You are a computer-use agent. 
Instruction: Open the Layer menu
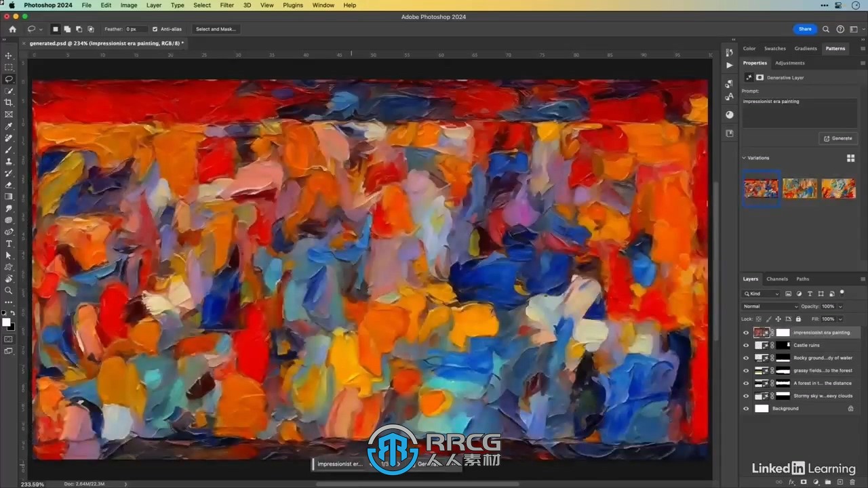pyautogui.click(x=154, y=5)
